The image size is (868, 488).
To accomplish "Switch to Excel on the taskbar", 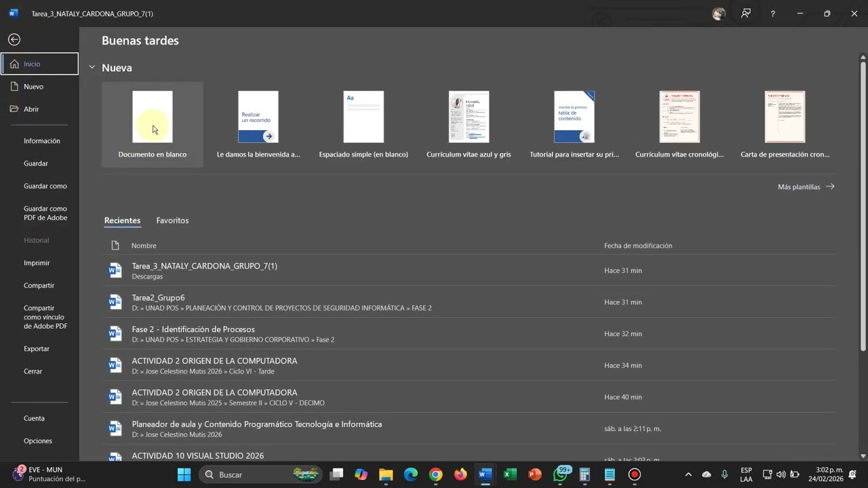I will (x=510, y=474).
